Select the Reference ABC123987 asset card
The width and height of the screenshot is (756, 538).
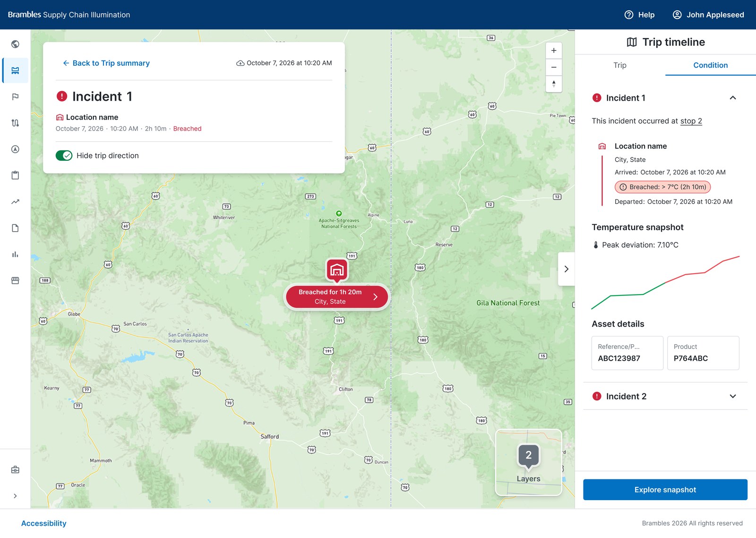(x=627, y=353)
